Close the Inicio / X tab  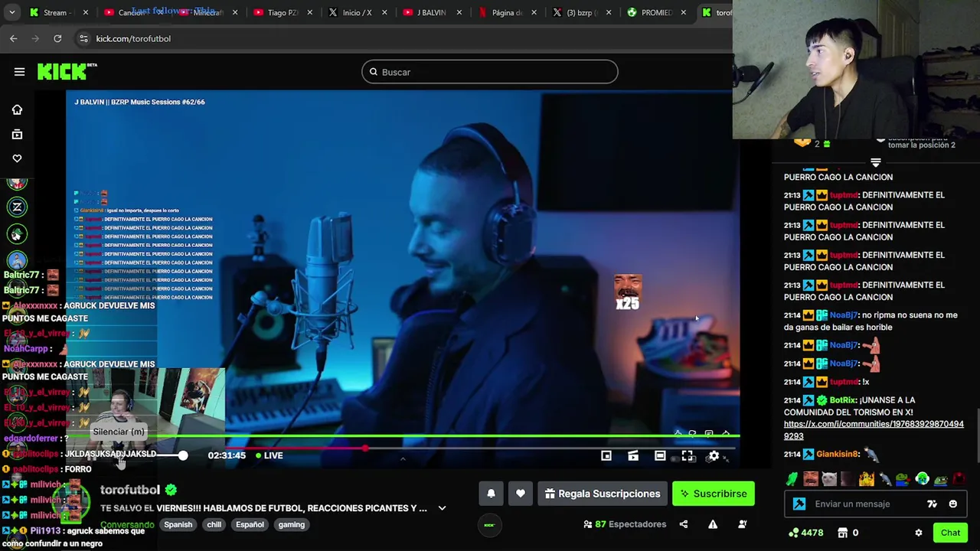coord(384,12)
